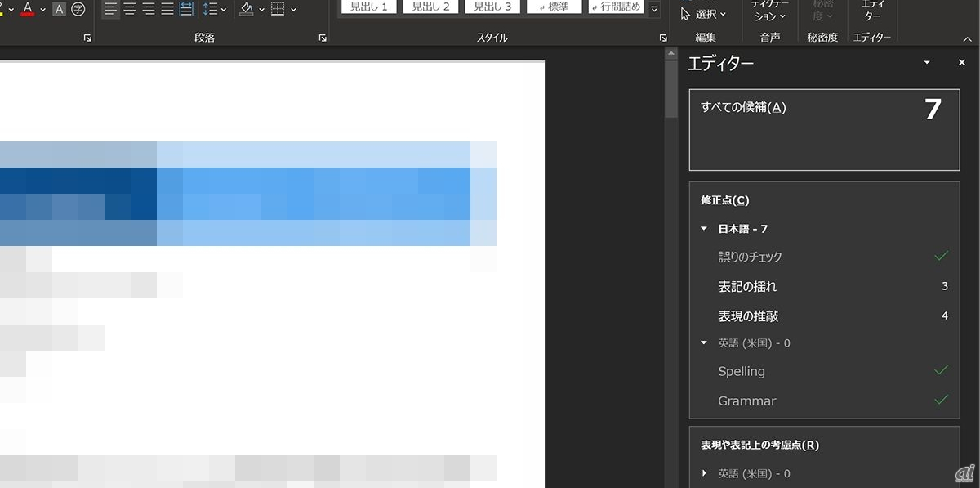Expand 英語 (米国) - 0 under 表現や表記上の考慮点
Image resolution: width=980 pixels, height=488 pixels.
tap(704, 474)
